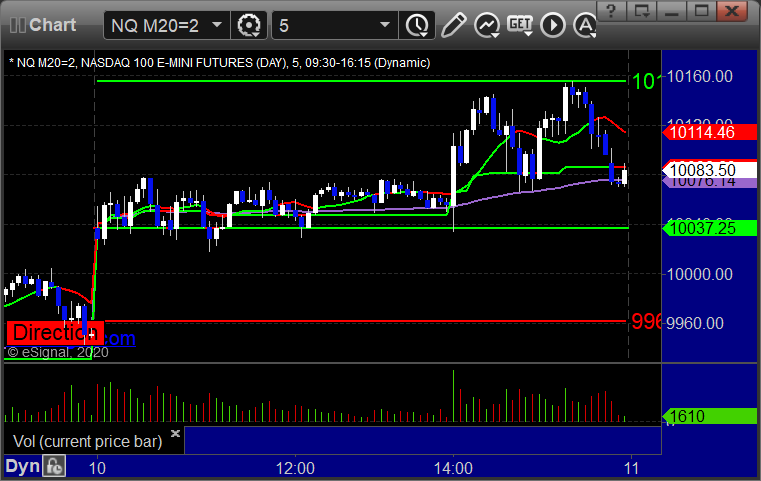This screenshot has width=761, height=481.
Task: Select the pencil drawing tool
Action: (454, 25)
